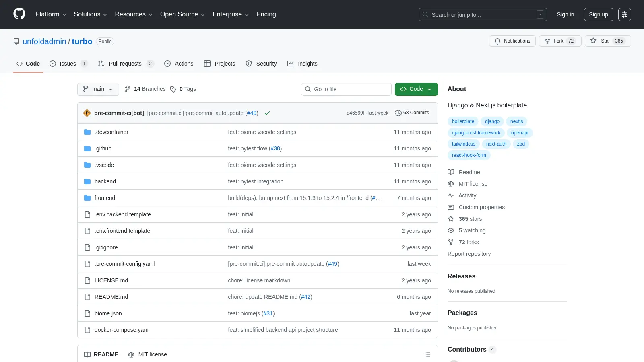Select the README tab below file list

pos(101,354)
